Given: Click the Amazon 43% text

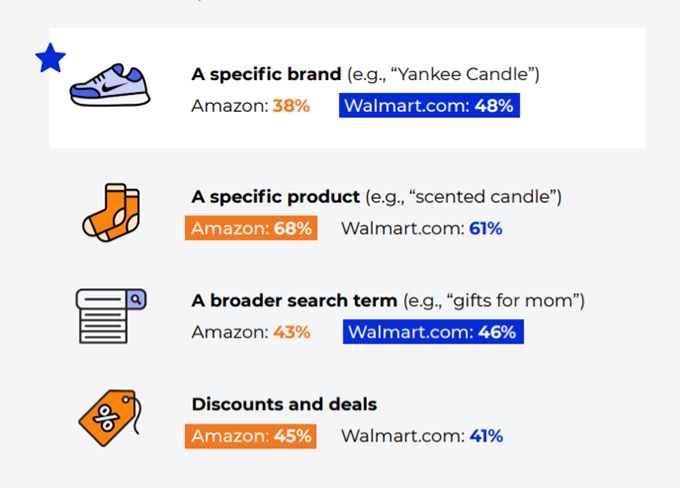Looking at the screenshot, I should pyautogui.click(x=251, y=332).
